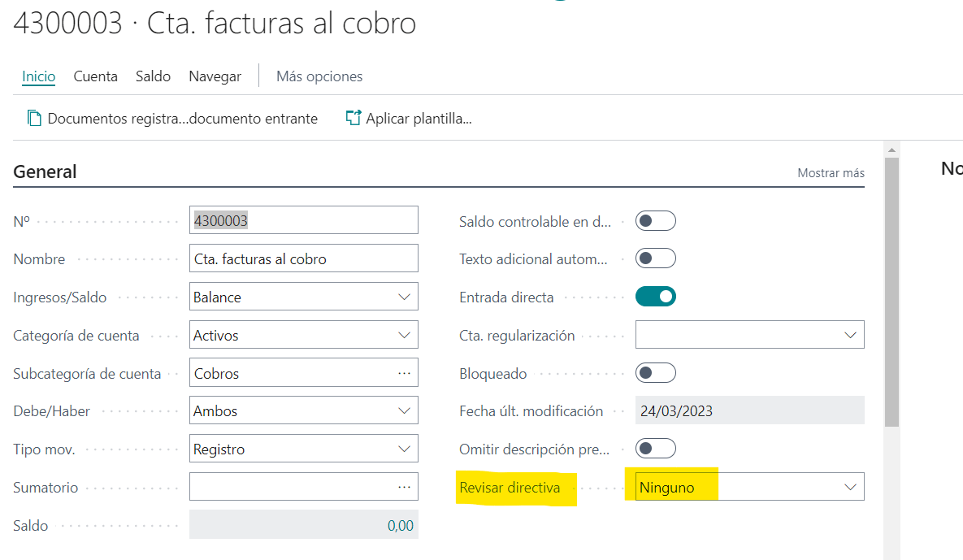This screenshot has width=963, height=560.
Task: Enable Texto adicional automático switch
Action: (x=655, y=258)
